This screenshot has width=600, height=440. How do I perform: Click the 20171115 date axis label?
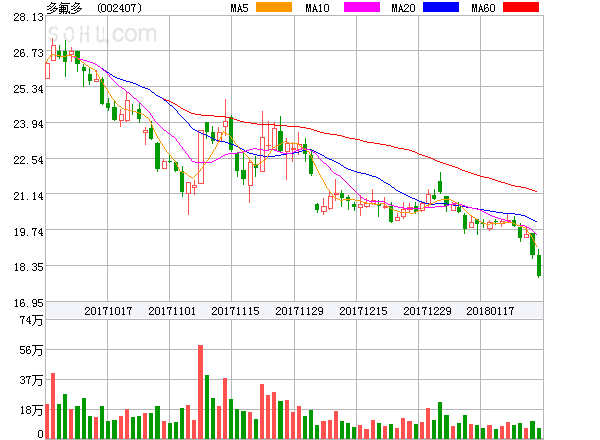(x=235, y=311)
